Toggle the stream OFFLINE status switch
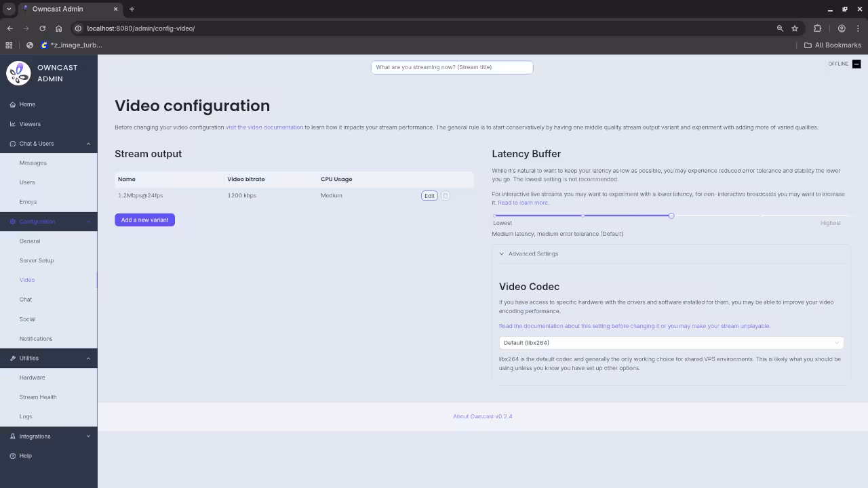This screenshot has width=868, height=488. [x=856, y=64]
